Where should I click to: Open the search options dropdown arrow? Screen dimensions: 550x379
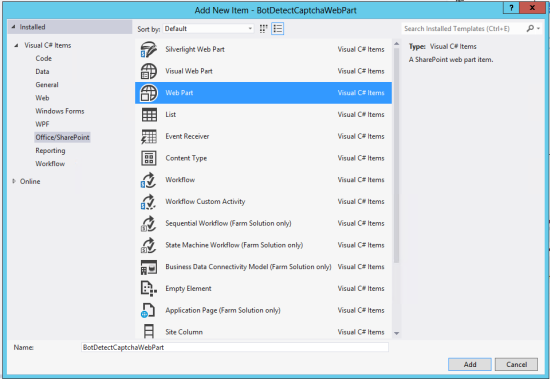pos(538,29)
